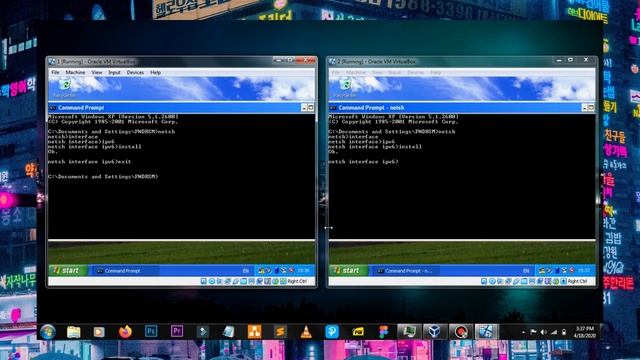Click network adapter icon in VM 1 status bar
The height and width of the screenshot is (360, 640).
228,281
